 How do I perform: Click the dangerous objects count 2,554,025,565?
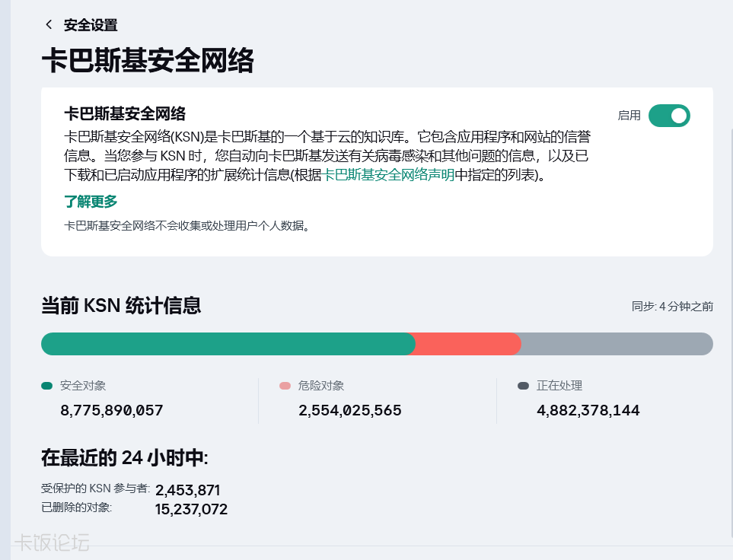(x=350, y=410)
